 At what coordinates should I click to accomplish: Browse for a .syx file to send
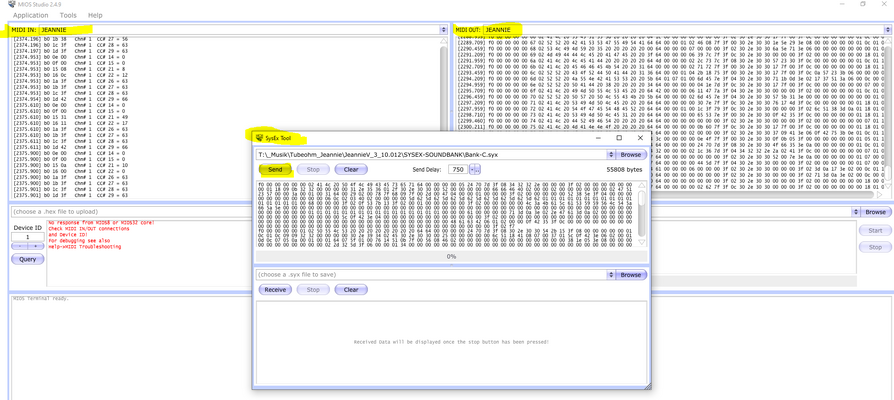tap(631, 154)
